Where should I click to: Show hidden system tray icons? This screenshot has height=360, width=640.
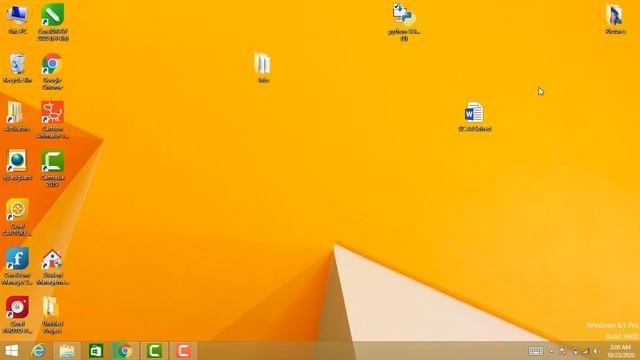(551, 351)
